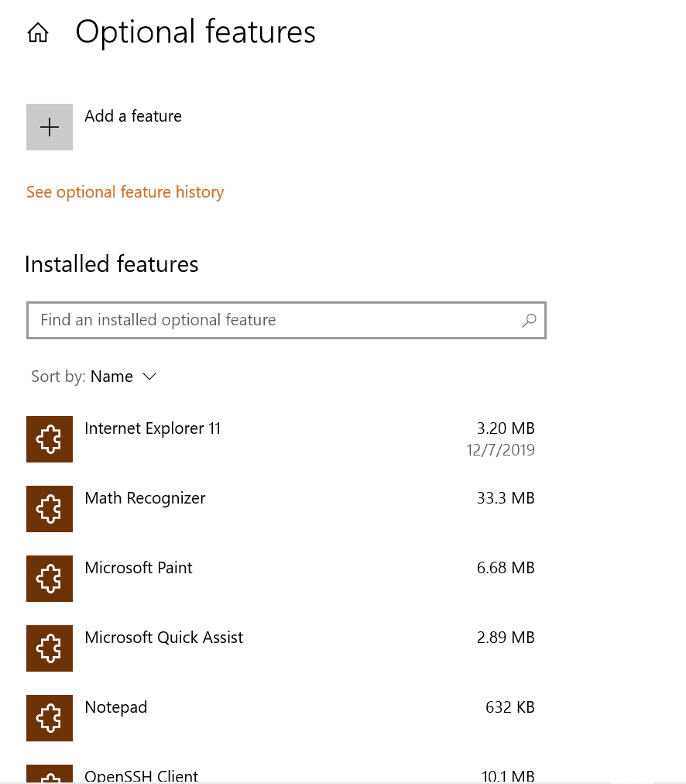This screenshot has width=686, height=784.
Task: Click the 12/7/2019 install date
Action: 501,450
